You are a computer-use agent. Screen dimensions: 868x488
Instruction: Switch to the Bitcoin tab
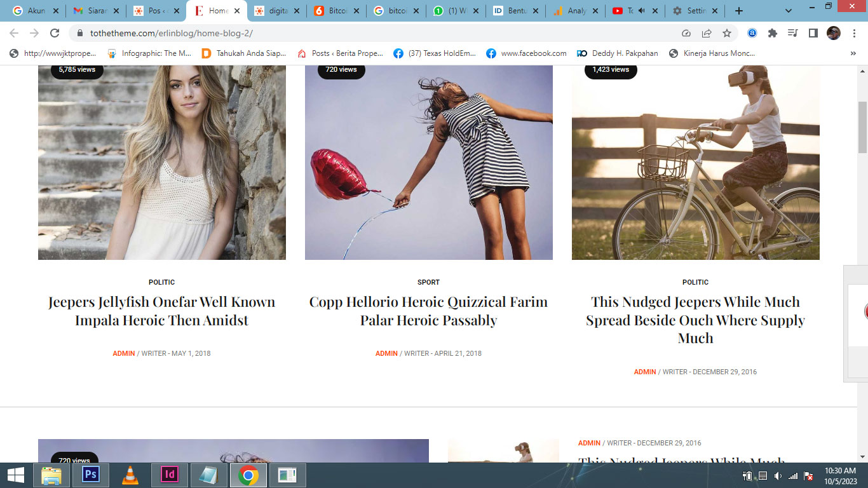tap(336, 11)
